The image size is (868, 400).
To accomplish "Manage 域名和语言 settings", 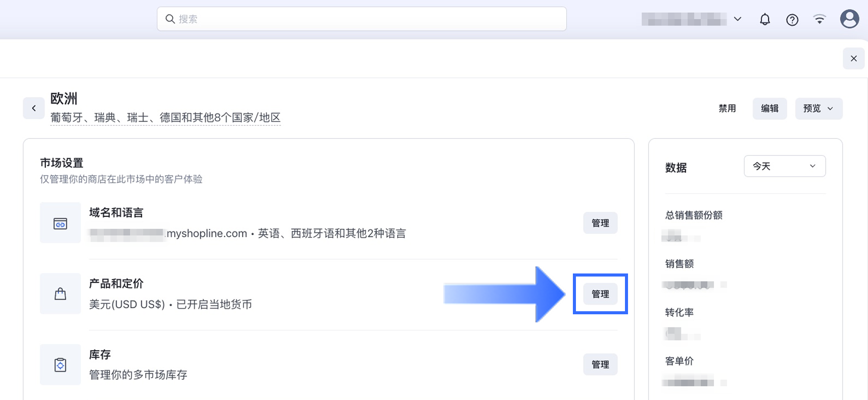I will [x=600, y=223].
